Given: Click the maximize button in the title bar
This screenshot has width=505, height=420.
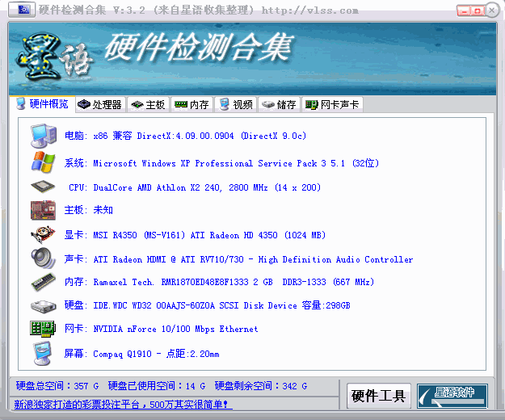Looking at the screenshot, I should click(x=478, y=11).
